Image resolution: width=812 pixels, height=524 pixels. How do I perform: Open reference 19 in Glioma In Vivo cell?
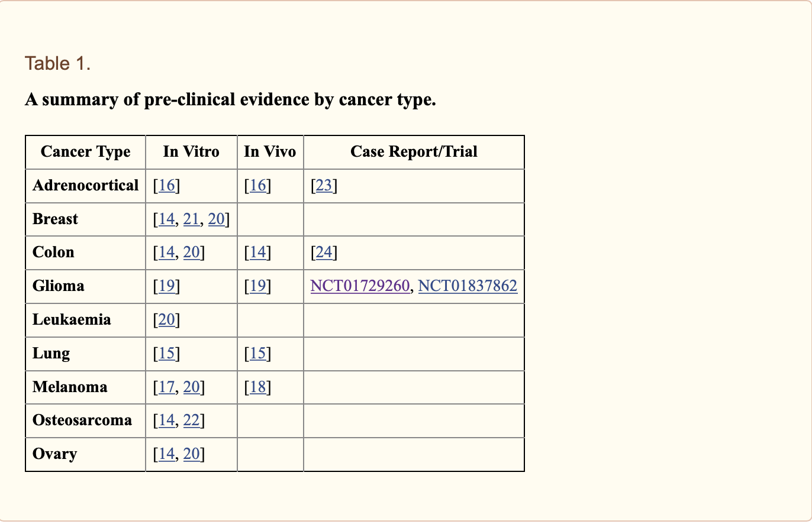257,286
